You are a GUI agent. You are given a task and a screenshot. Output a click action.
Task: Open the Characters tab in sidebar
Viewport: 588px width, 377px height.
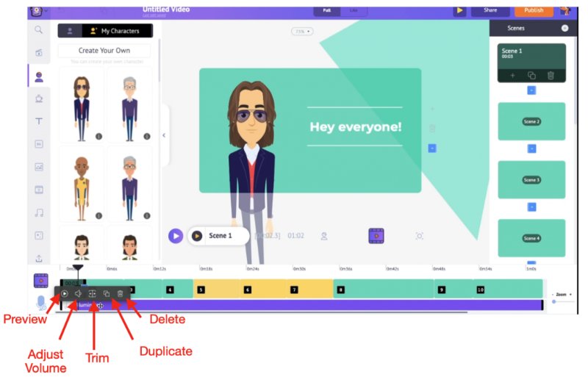[x=39, y=76]
